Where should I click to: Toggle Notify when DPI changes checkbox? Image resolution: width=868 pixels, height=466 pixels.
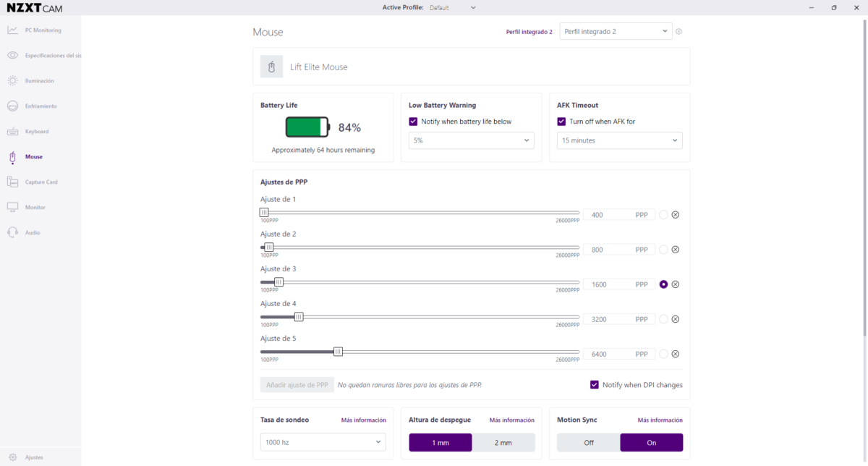coord(595,385)
